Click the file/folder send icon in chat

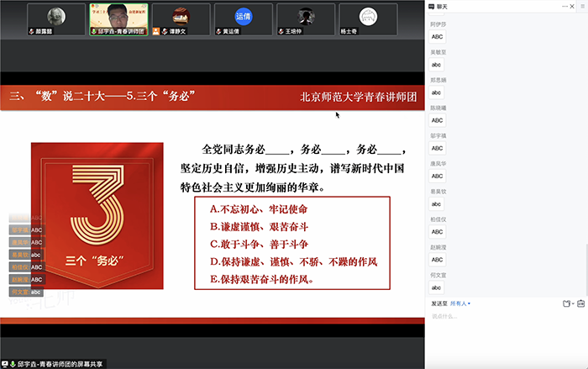(566, 303)
